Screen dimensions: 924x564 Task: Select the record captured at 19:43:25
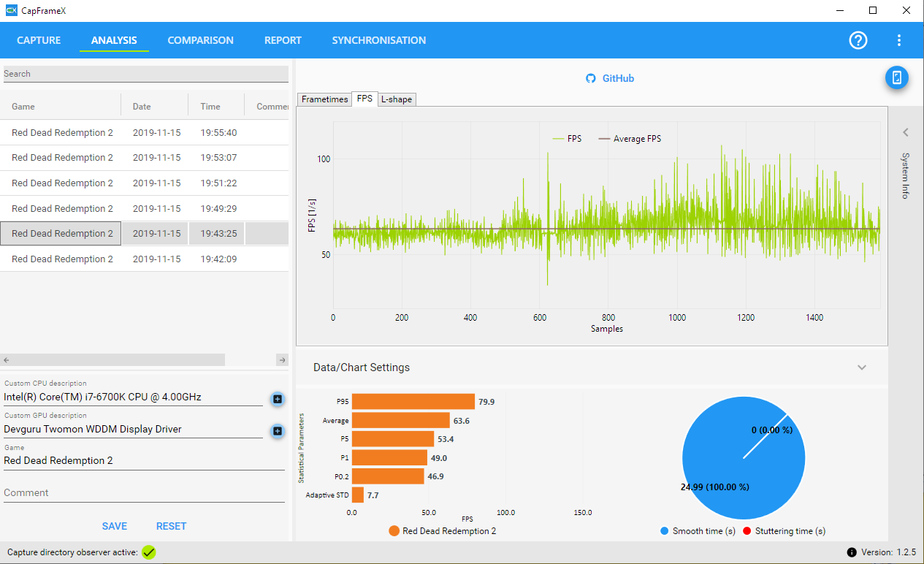click(145, 234)
